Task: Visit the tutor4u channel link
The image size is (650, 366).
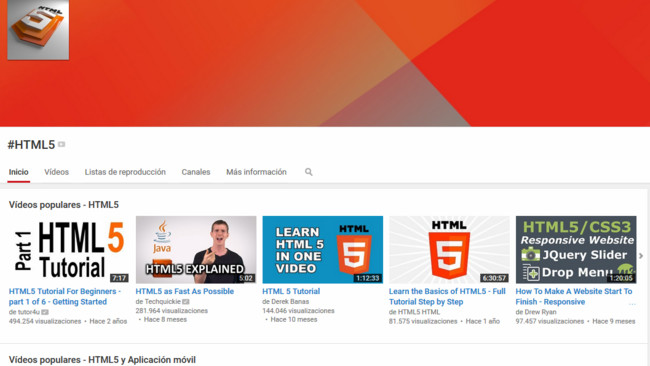Action: pos(28,312)
